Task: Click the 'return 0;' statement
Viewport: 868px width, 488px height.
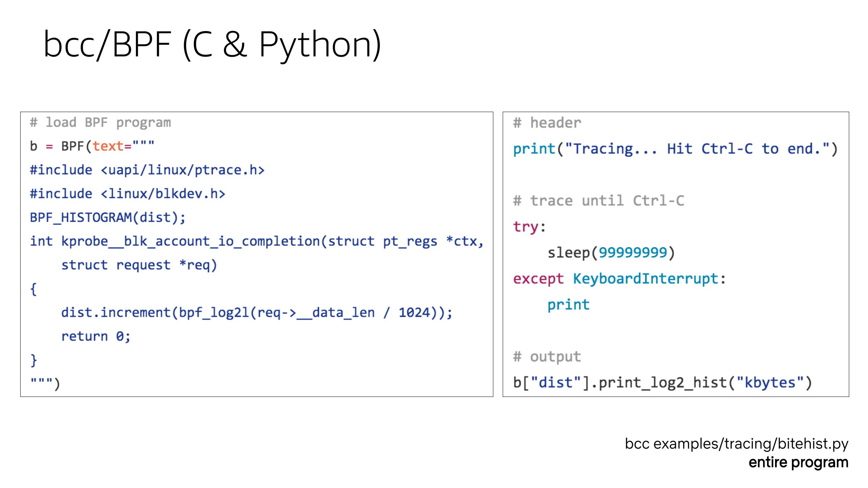Action: (95, 337)
